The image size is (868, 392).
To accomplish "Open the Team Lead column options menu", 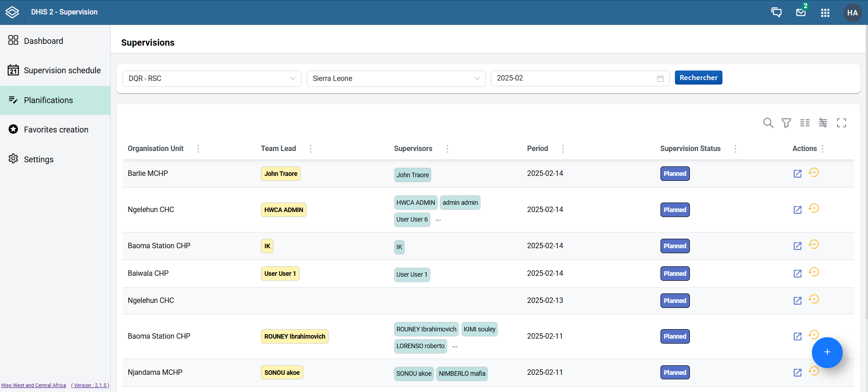I will pyautogui.click(x=311, y=149).
